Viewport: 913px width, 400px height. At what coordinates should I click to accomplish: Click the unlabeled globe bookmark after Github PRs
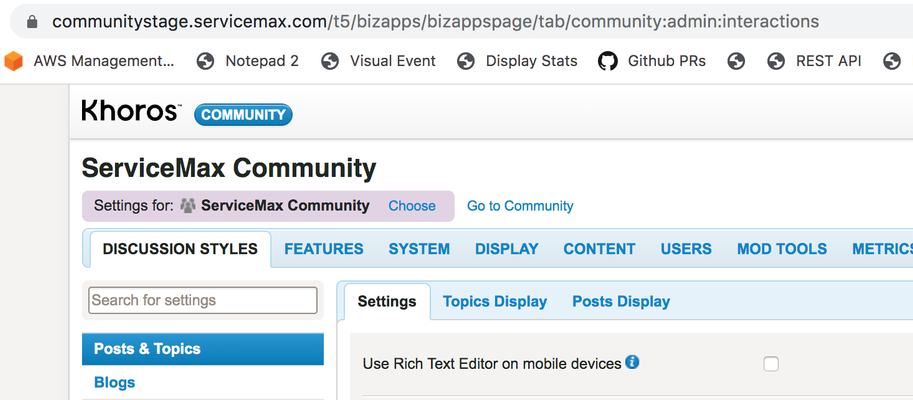736,61
